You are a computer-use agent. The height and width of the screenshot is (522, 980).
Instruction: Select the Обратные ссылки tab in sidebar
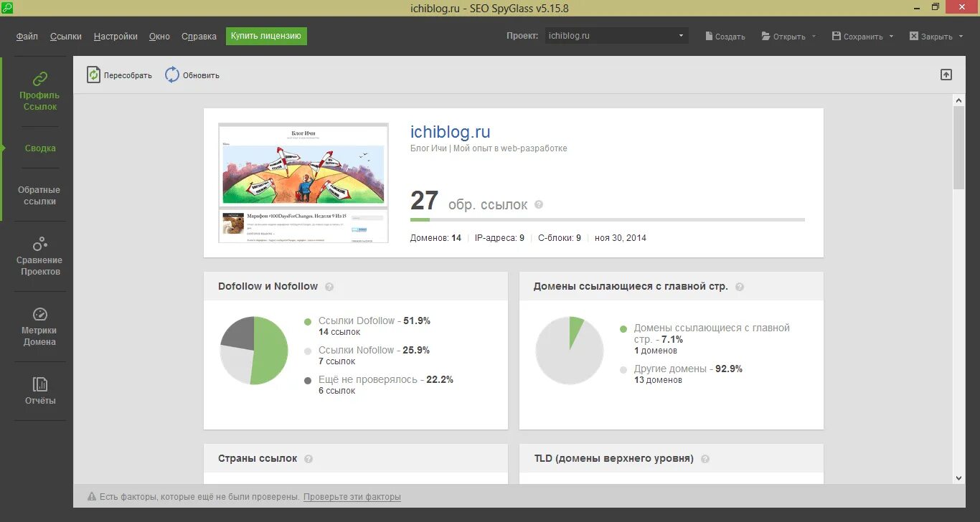coord(39,196)
